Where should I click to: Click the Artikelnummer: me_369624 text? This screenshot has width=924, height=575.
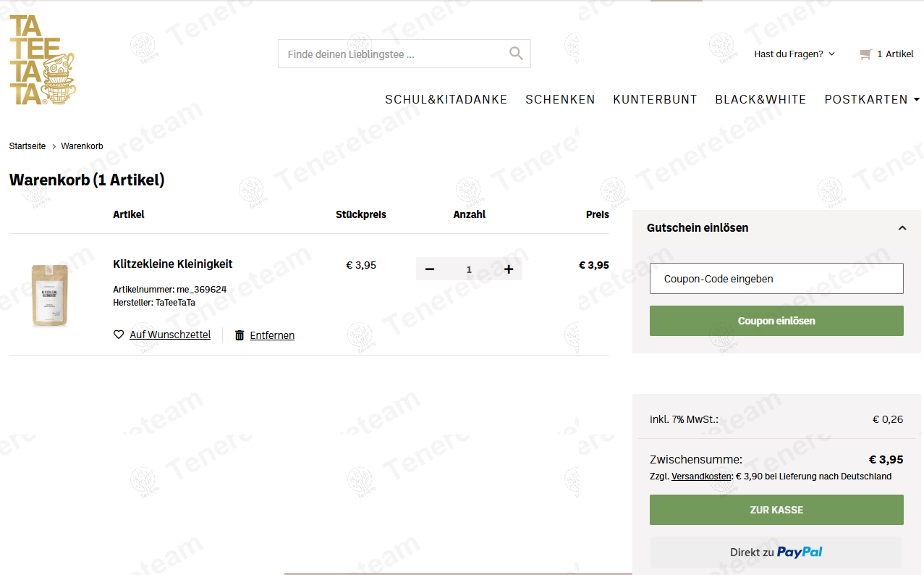coord(170,289)
